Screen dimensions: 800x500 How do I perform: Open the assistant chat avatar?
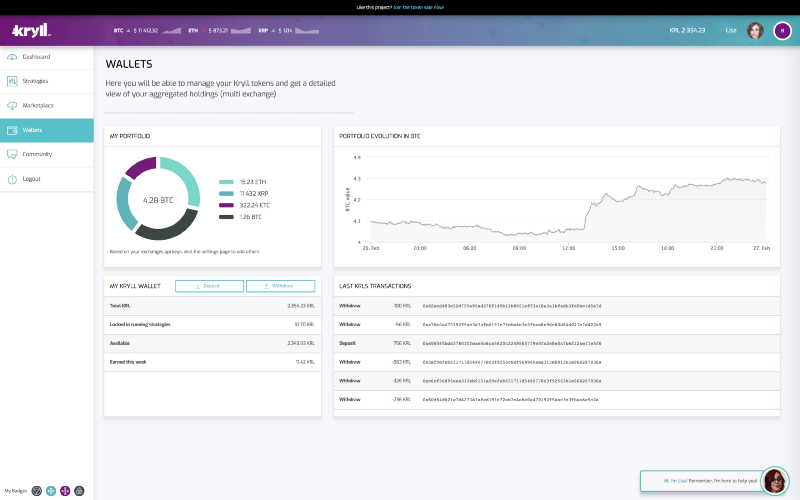774,481
